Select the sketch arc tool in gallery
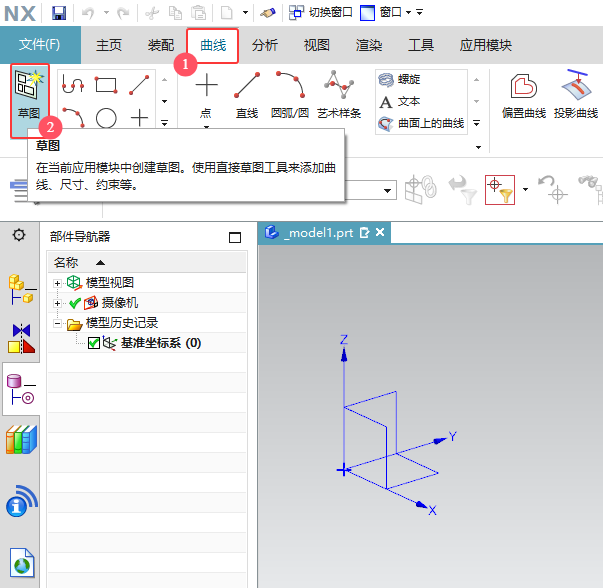 (73, 118)
